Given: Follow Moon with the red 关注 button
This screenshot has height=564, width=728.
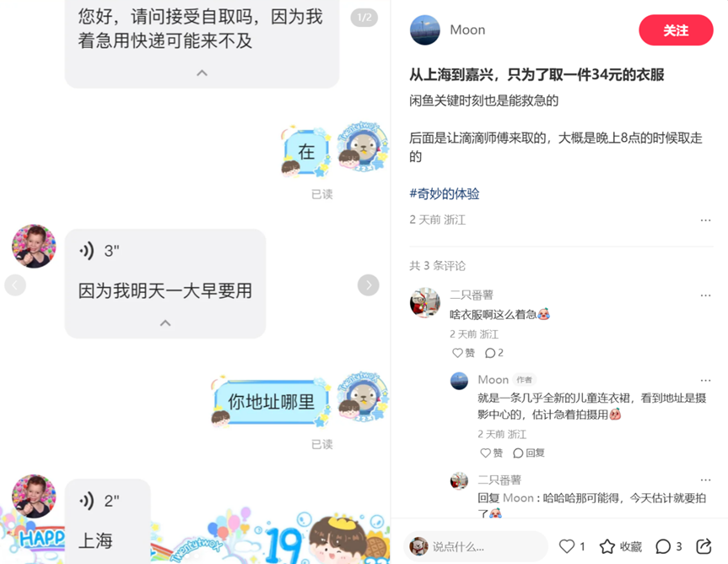Looking at the screenshot, I should point(676,30).
